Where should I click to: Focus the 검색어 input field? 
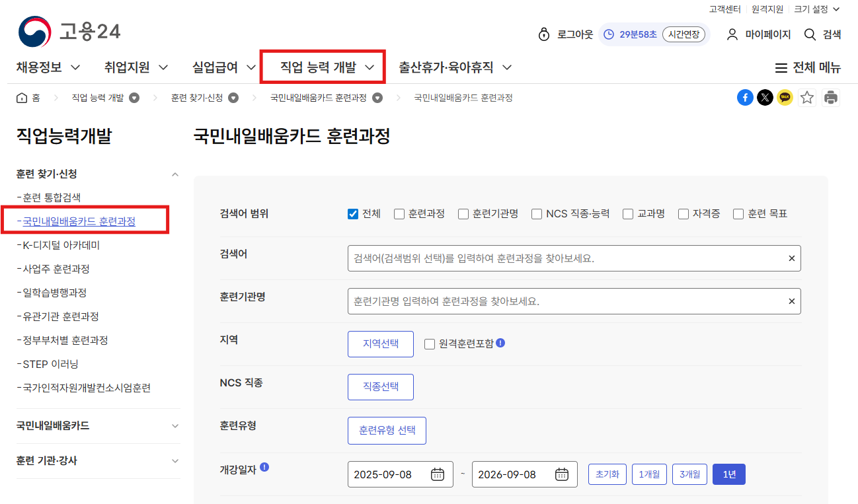tap(574, 258)
